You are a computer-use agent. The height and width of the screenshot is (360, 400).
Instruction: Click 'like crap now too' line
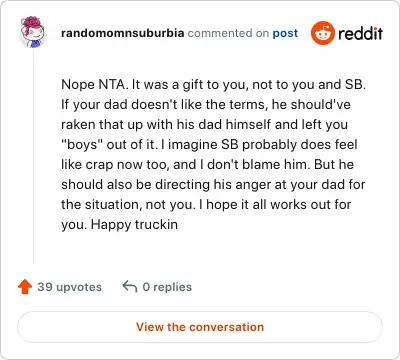click(x=207, y=164)
